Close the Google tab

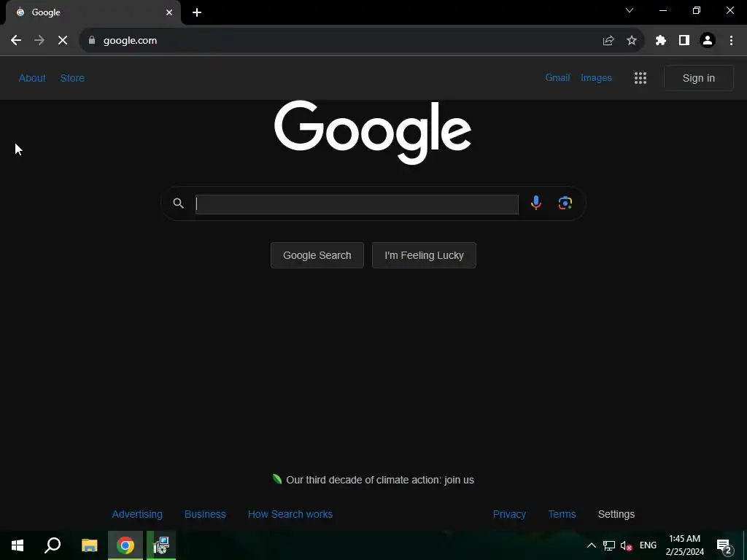[169, 12]
